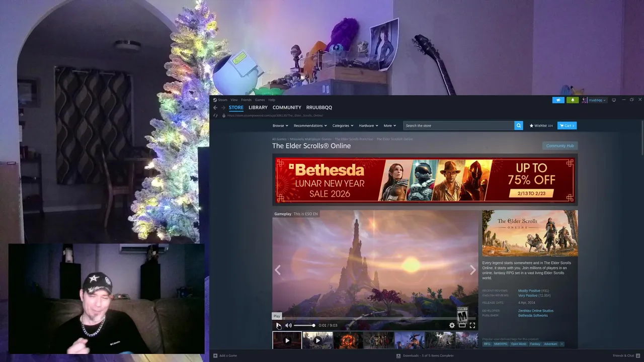Screen dimensions: 644x362
Task: Select the second video thumbnail
Action: pos(317,340)
